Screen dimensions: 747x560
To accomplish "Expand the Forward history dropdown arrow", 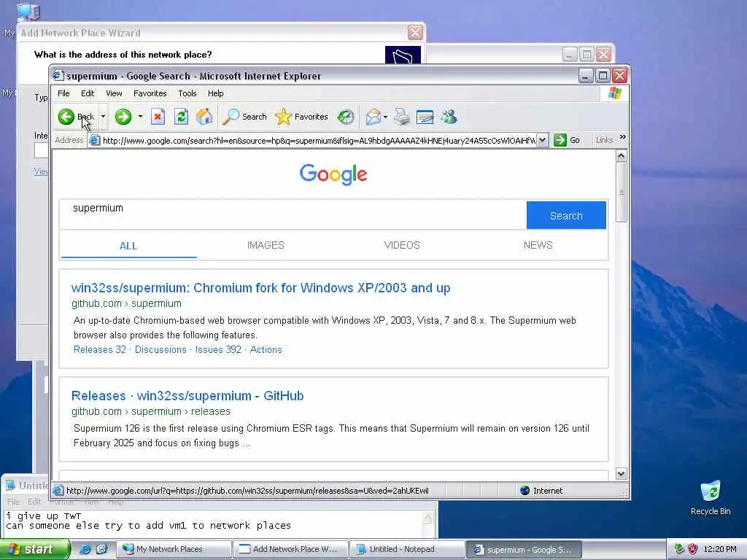I will (140, 117).
